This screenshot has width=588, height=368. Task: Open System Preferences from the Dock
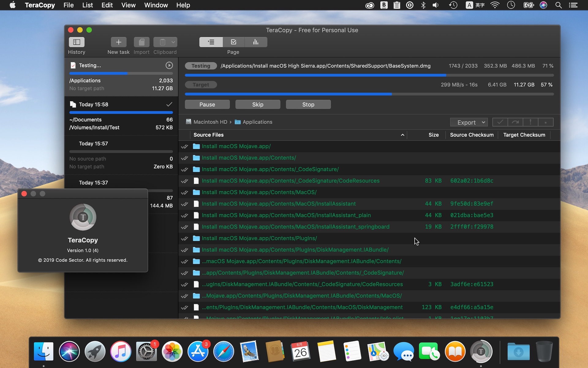[146, 351]
